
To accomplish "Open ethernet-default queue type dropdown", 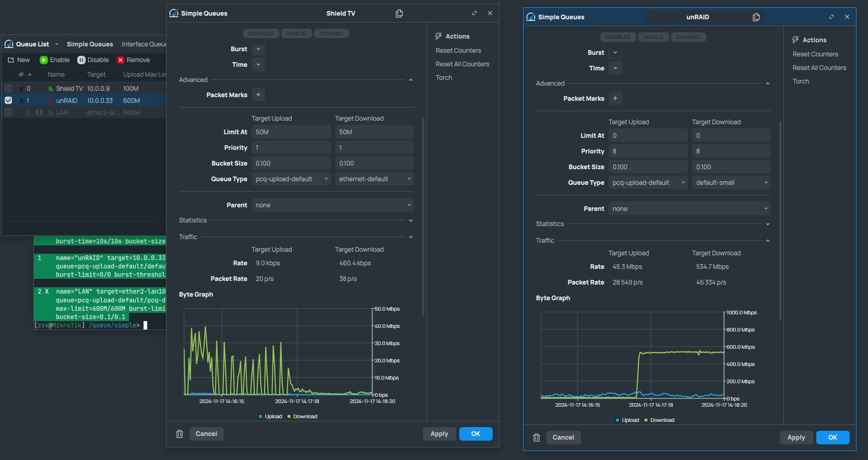I will [374, 179].
